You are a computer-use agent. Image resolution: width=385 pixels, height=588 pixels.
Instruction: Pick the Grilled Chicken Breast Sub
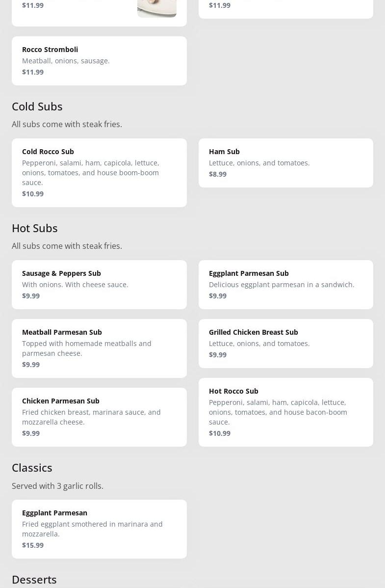[x=285, y=343]
